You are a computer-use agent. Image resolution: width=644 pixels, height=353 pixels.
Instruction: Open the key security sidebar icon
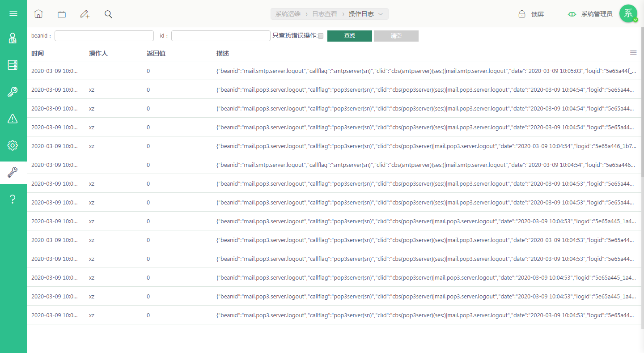[13, 92]
